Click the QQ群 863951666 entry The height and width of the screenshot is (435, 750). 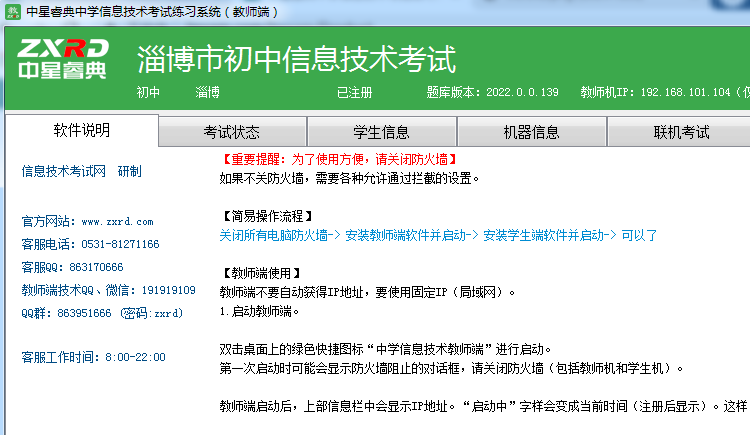coord(102,313)
